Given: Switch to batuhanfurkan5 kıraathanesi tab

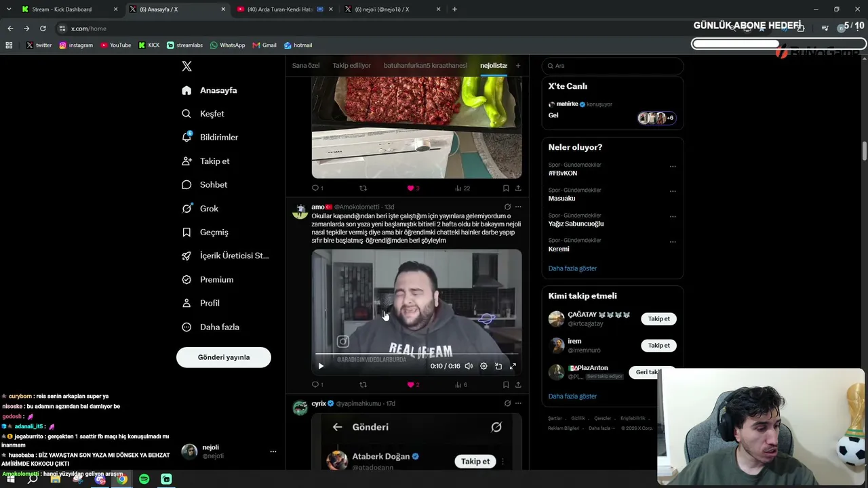Looking at the screenshot, I should tap(425, 66).
